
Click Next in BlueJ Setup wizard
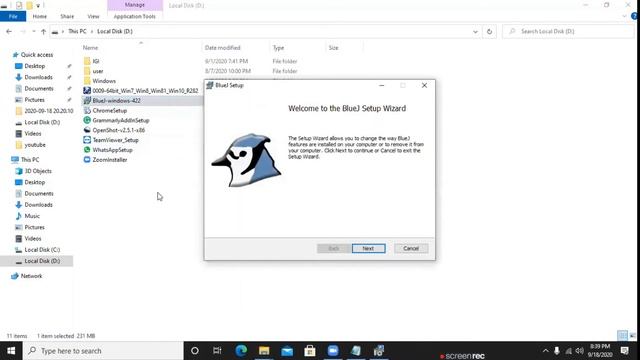pyautogui.click(x=369, y=248)
